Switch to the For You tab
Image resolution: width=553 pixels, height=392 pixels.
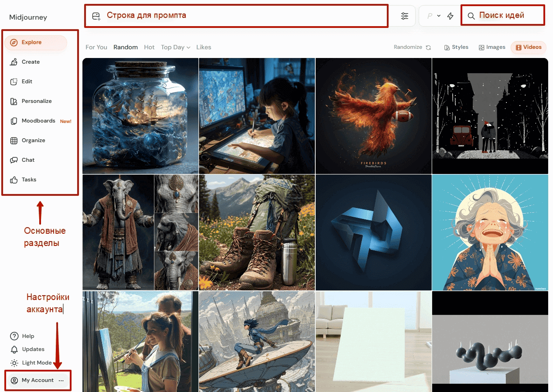[96, 47]
